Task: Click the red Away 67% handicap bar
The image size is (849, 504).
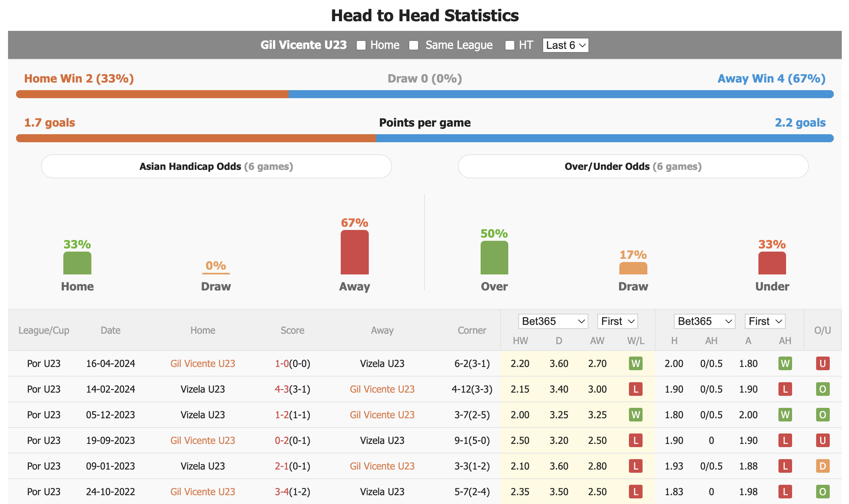Action: [355, 252]
